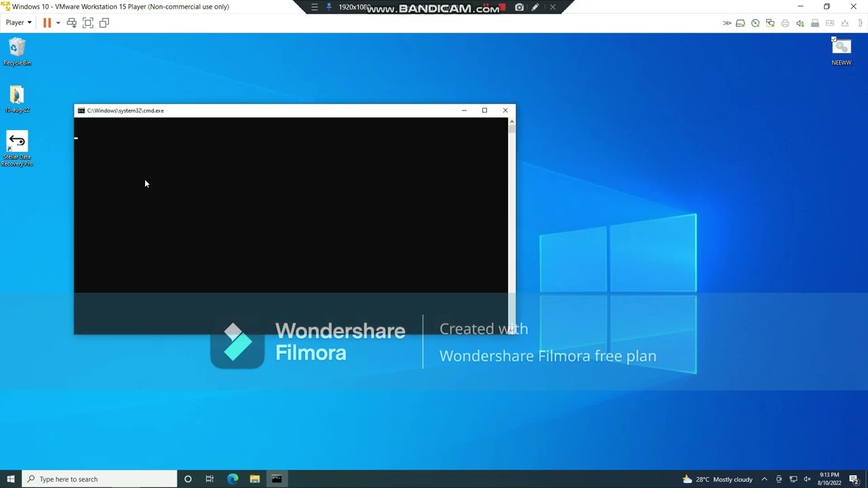Click VMware printer device icon

coord(785,23)
